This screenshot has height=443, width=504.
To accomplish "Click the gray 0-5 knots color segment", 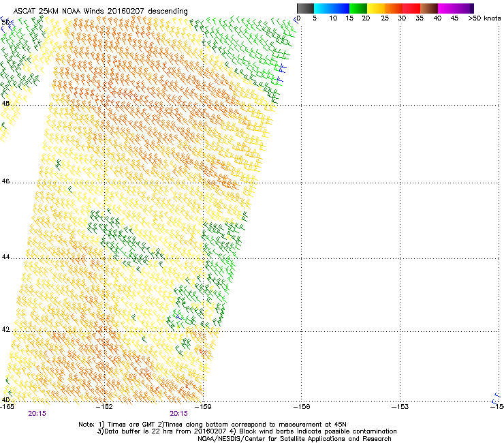I will click(305, 8).
